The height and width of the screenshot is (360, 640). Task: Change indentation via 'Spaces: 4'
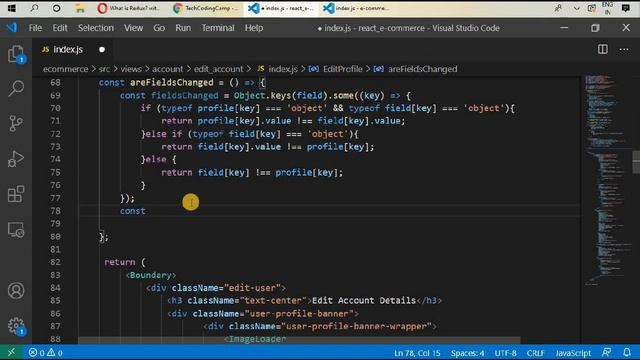click(467, 353)
